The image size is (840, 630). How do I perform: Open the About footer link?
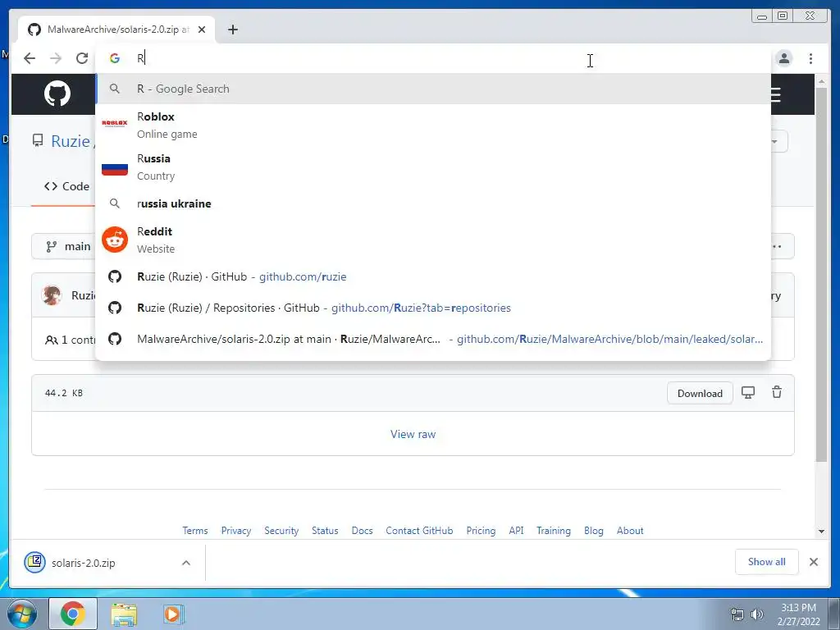(630, 531)
